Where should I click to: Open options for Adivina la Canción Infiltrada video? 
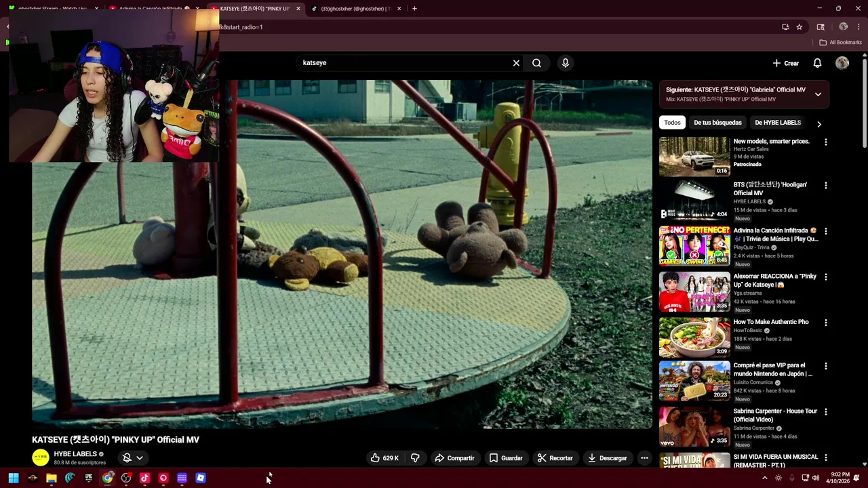point(825,231)
